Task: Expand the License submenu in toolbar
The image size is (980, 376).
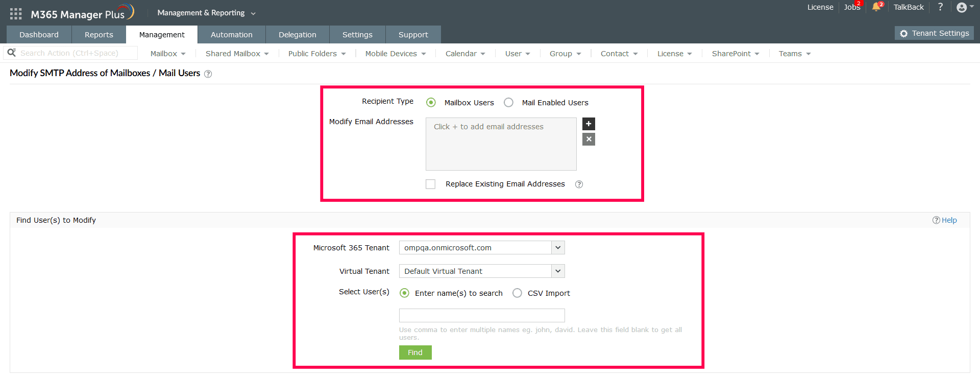Action: click(674, 54)
